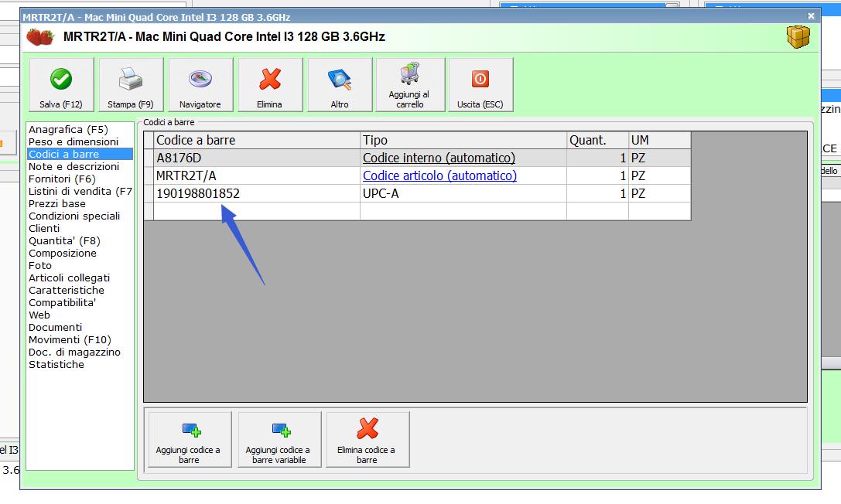Click the UM column header
Viewport: 841px width, 504px height.
pos(660,141)
